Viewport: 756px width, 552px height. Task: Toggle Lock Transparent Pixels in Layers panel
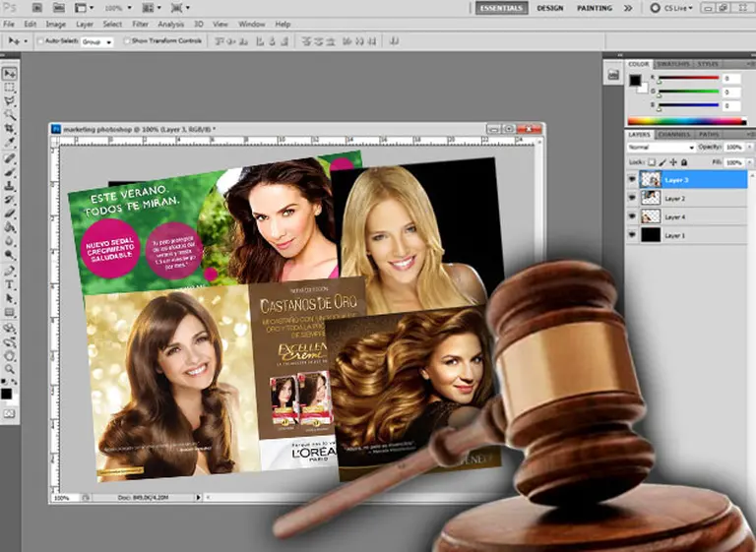pos(652,162)
